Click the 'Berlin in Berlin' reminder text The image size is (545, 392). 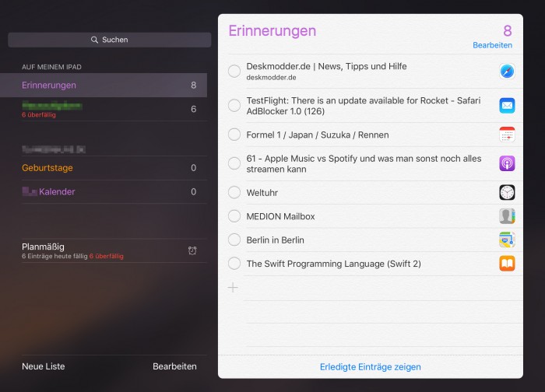[x=275, y=240]
